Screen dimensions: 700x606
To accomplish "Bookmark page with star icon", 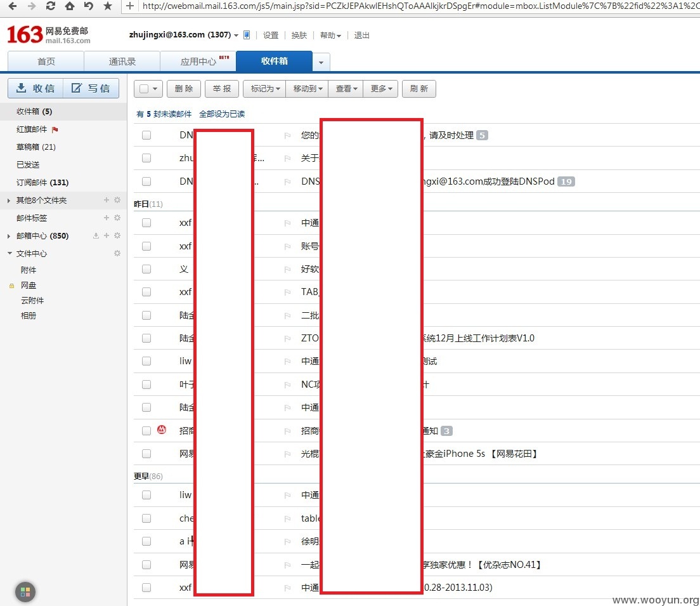I will point(108,6).
